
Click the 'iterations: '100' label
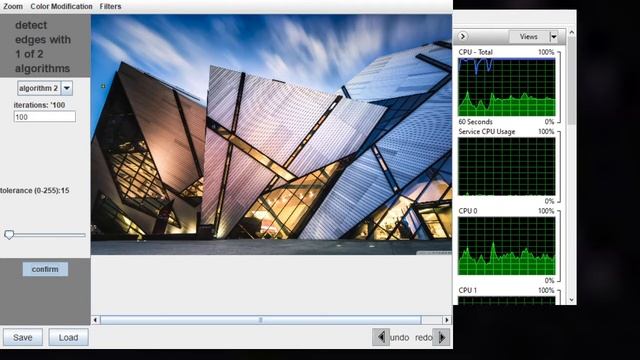39,105
